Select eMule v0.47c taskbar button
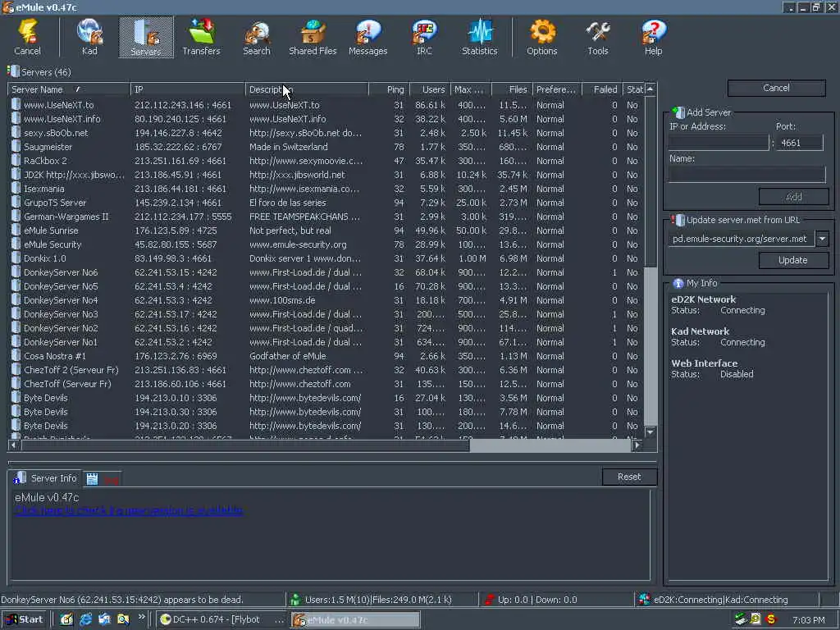The width and height of the screenshot is (840, 630). (x=356, y=620)
